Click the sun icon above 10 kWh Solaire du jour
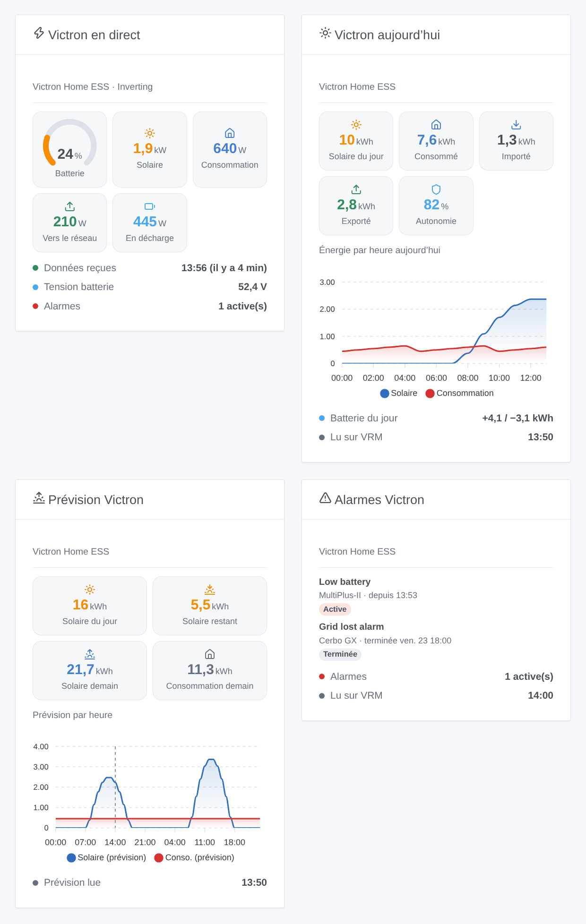This screenshot has height=924, width=586. click(x=356, y=125)
